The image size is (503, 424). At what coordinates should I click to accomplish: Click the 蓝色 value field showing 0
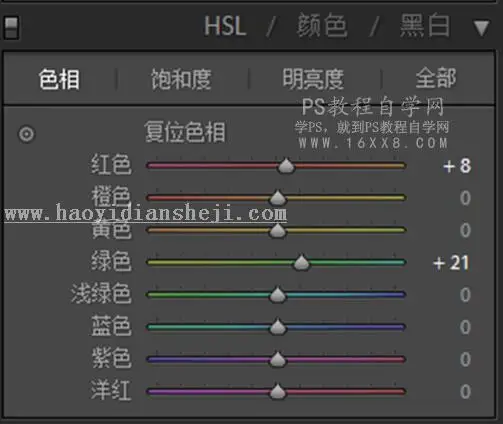click(465, 327)
